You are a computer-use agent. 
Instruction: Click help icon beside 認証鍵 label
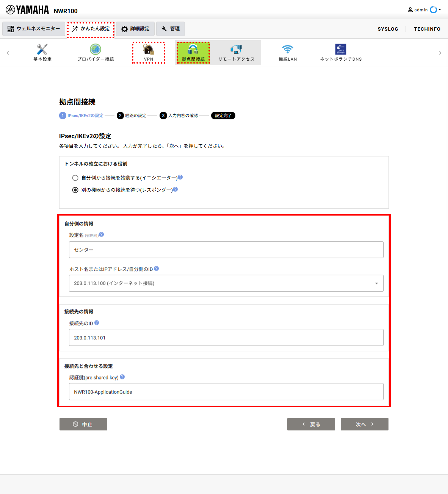click(122, 377)
